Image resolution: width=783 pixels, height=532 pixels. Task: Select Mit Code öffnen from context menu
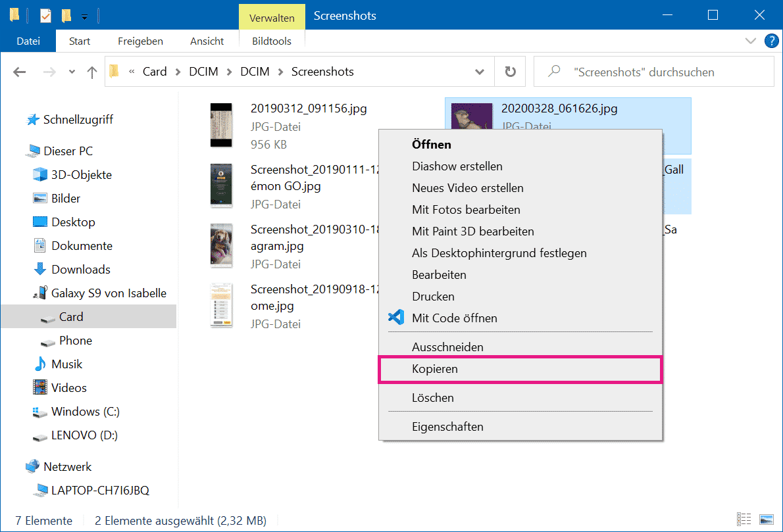[x=454, y=318]
